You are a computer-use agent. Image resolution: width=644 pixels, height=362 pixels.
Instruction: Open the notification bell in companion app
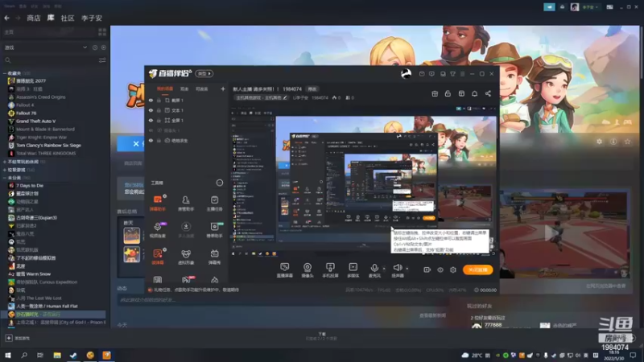coord(474,93)
